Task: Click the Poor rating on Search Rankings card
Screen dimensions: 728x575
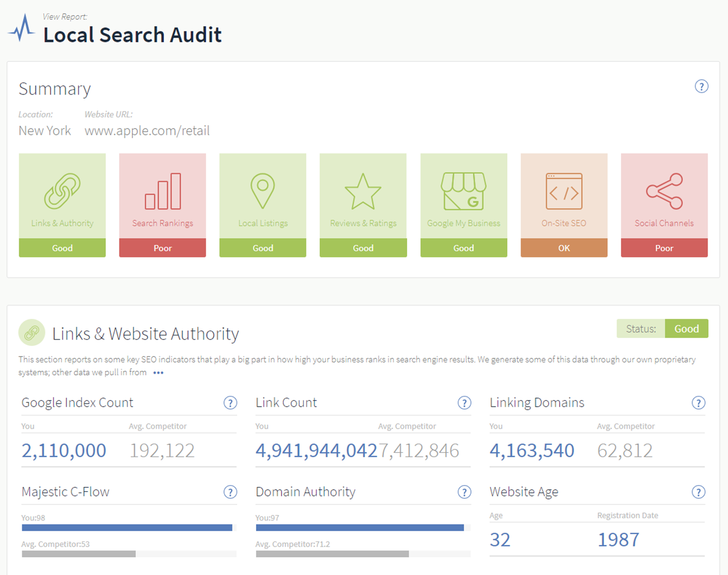Action: pos(162,248)
